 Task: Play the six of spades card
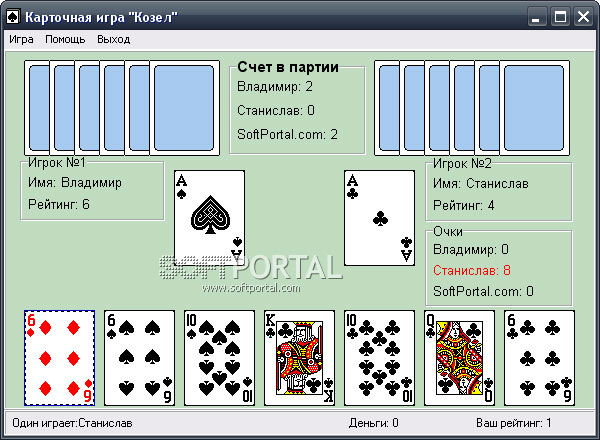[139, 358]
